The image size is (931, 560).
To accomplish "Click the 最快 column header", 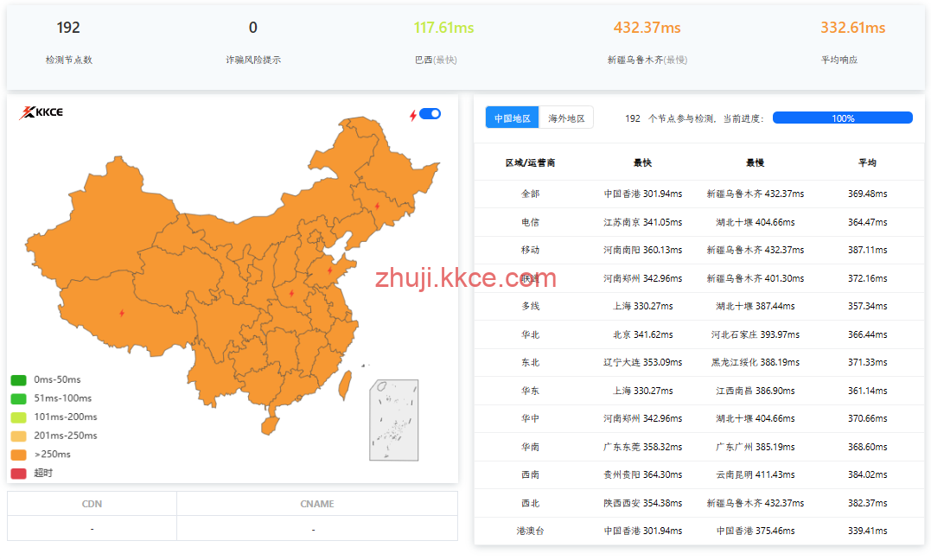I will (x=642, y=162).
